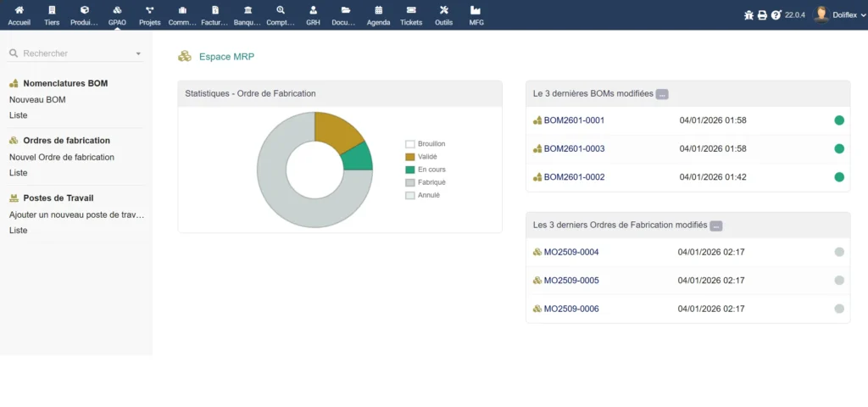Open manufacturing order MO2509-0005

571,280
